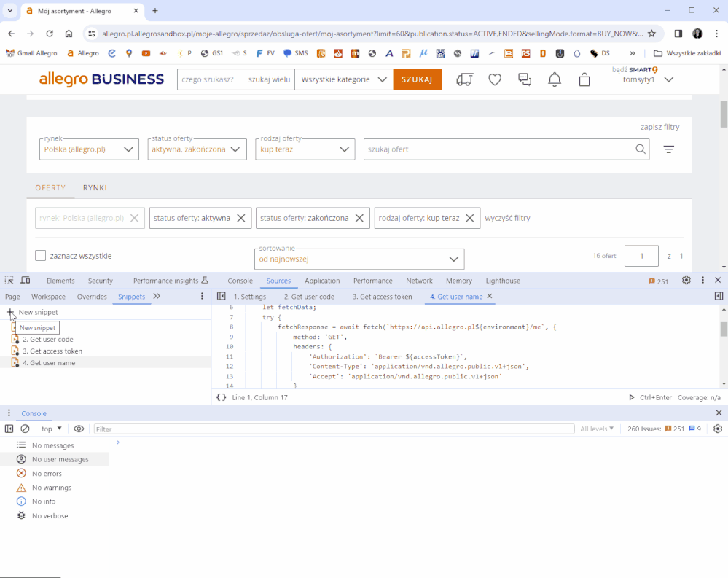
Task: Click the inspect element picker icon
Action: coord(9,281)
